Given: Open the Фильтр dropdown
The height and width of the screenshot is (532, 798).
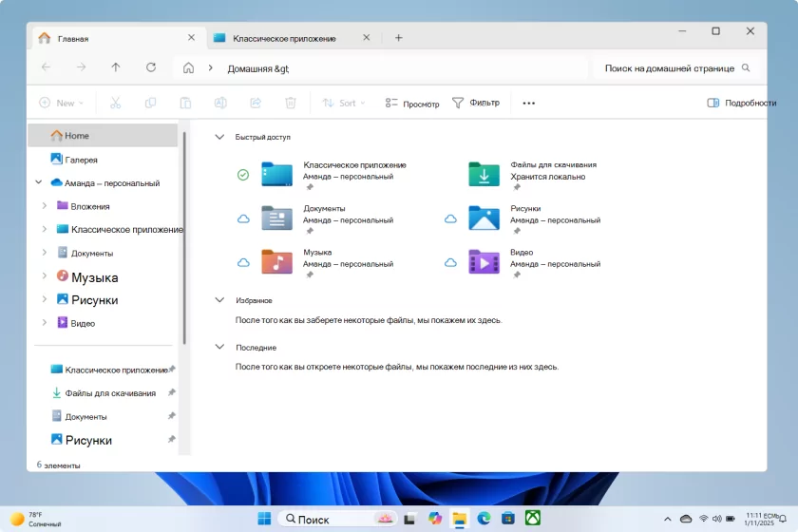Looking at the screenshot, I should [x=475, y=103].
